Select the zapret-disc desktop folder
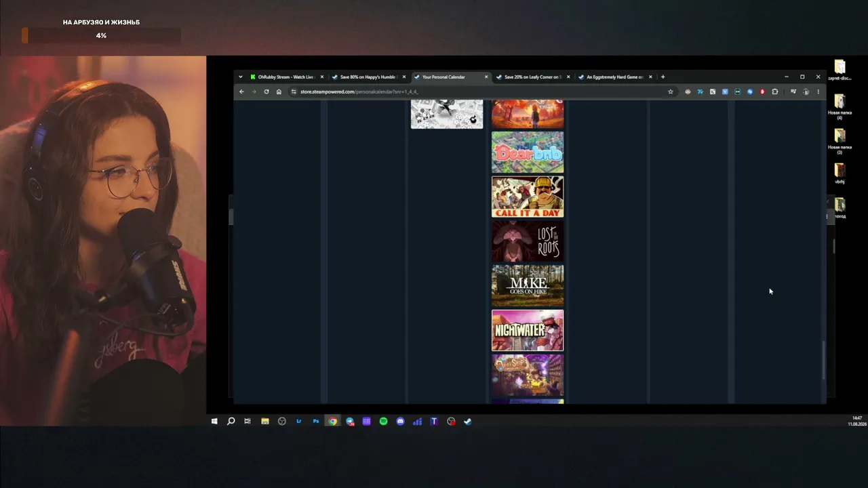This screenshot has width=868, height=488. (840, 70)
